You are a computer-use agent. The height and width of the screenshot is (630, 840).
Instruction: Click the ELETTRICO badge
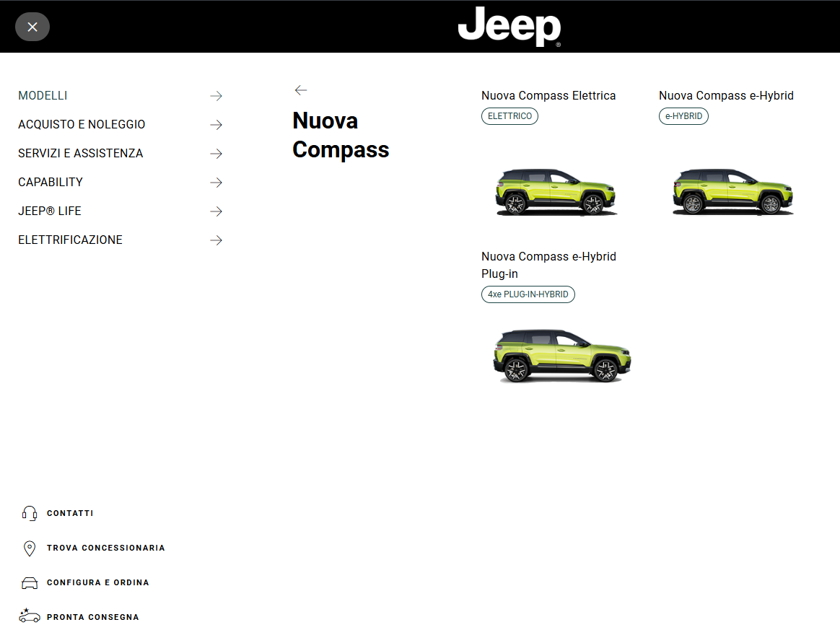click(x=509, y=116)
